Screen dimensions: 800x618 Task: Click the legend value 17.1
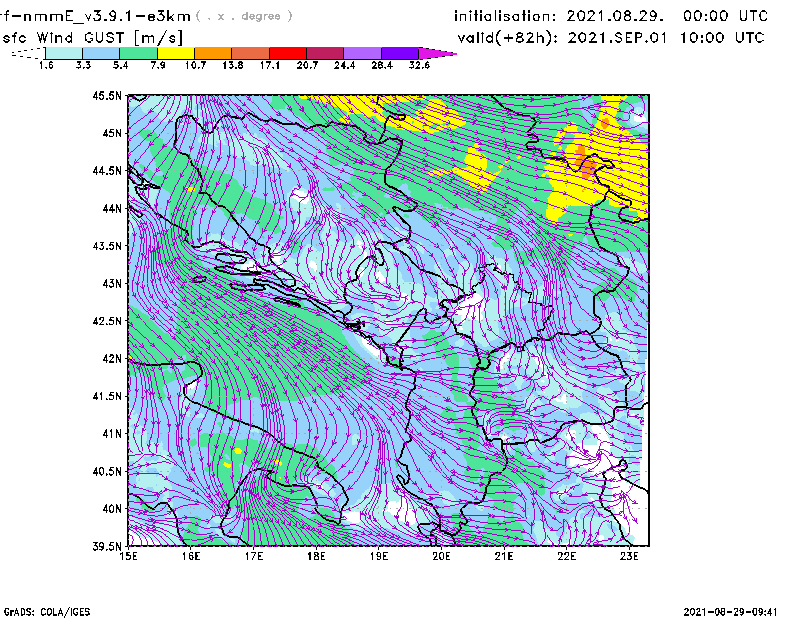[270, 65]
